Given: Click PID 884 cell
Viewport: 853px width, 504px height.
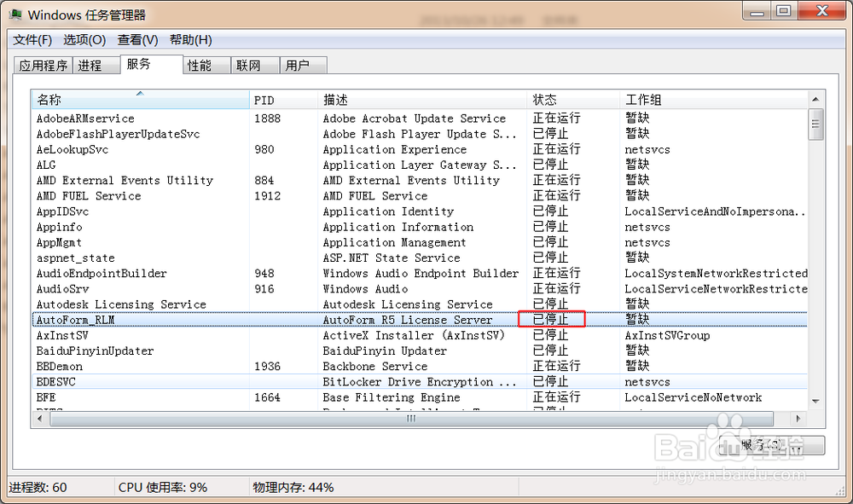Looking at the screenshot, I should pos(264,181).
